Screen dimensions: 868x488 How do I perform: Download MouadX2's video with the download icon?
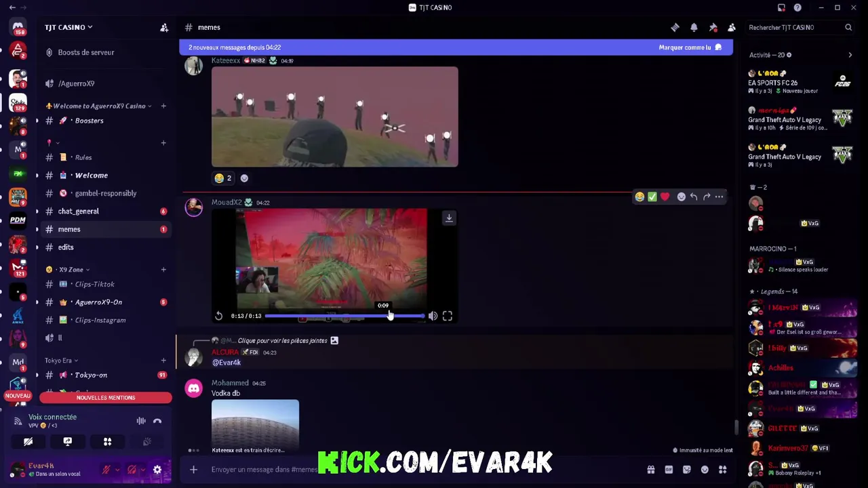[x=449, y=218]
